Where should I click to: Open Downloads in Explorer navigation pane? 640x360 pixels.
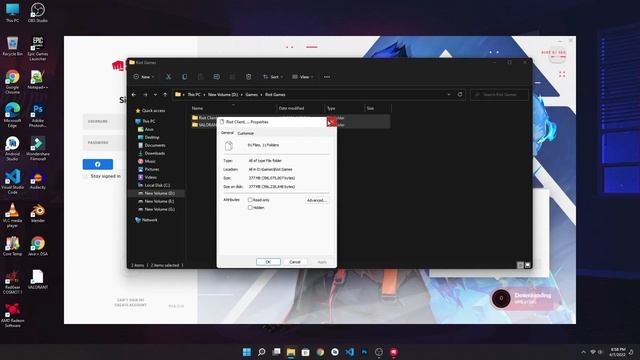tap(151, 153)
